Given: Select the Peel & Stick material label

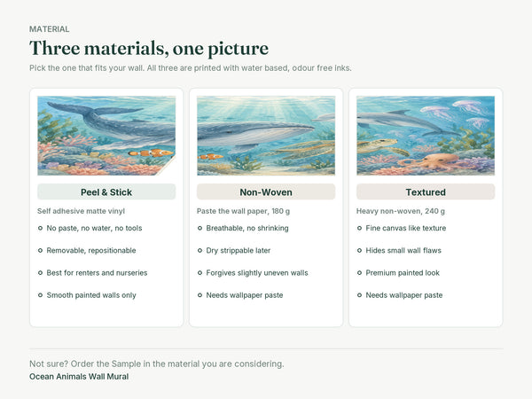Looking at the screenshot, I should click(106, 192).
